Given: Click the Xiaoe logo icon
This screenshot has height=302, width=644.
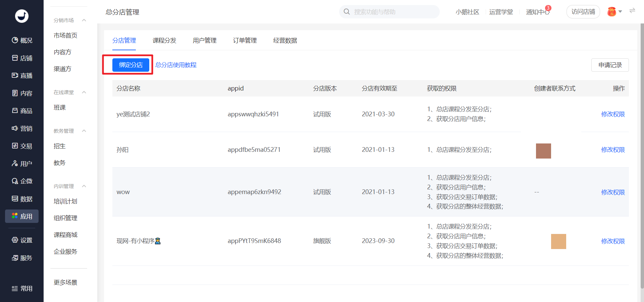Looking at the screenshot, I should pyautogui.click(x=22, y=16).
